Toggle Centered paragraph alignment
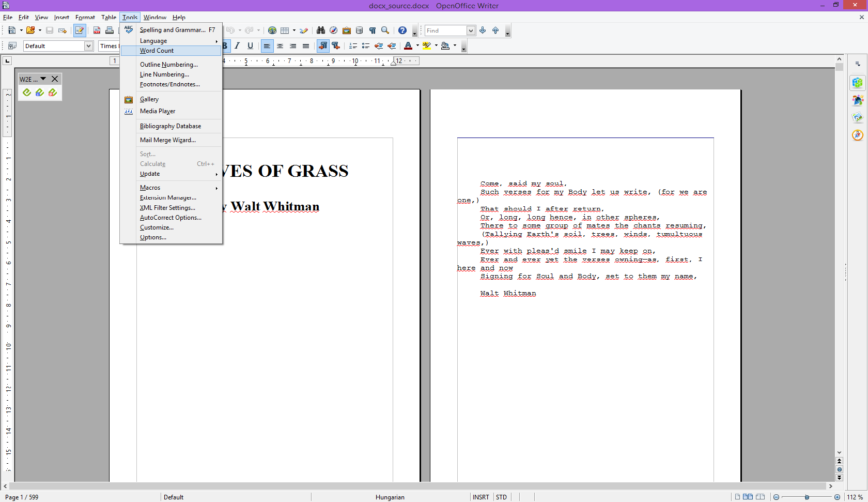 pos(280,46)
